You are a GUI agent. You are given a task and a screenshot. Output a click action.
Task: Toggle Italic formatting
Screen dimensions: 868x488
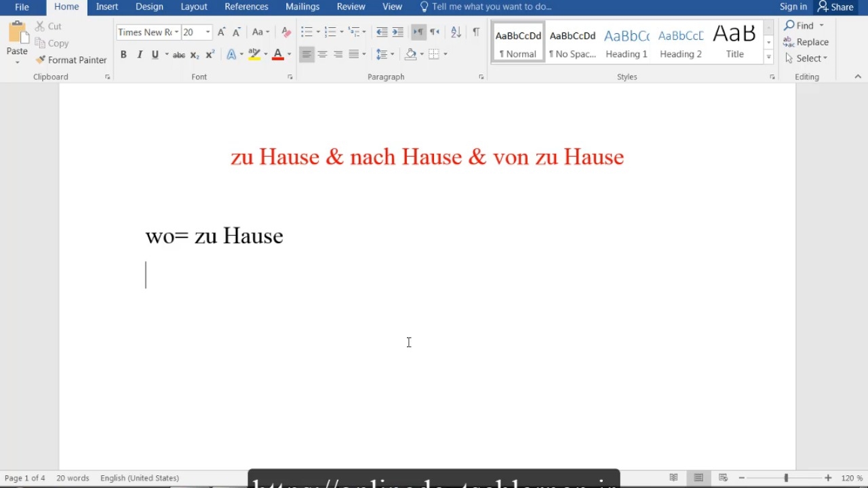[x=140, y=54]
